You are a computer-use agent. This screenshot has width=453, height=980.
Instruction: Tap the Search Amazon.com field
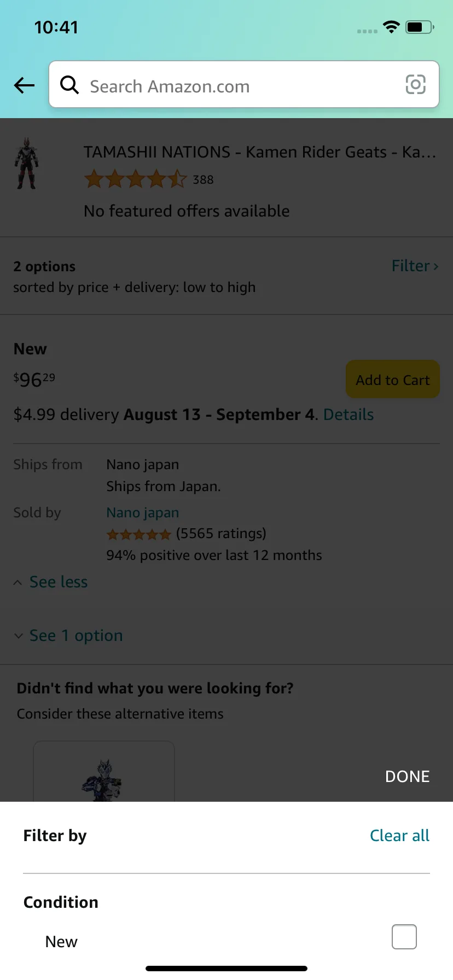coord(241,86)
